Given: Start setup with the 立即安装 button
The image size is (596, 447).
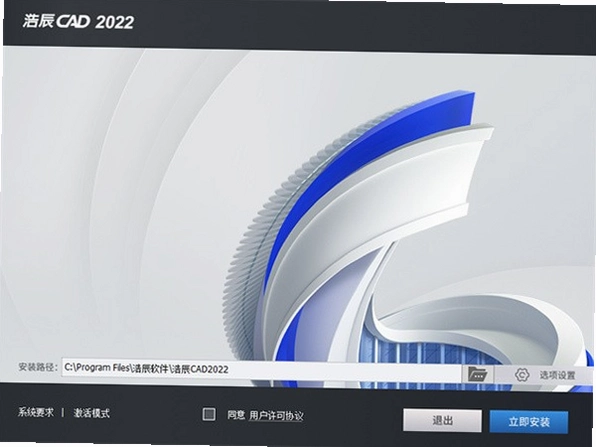Looking at the screenshot, I should click(529, 422).
